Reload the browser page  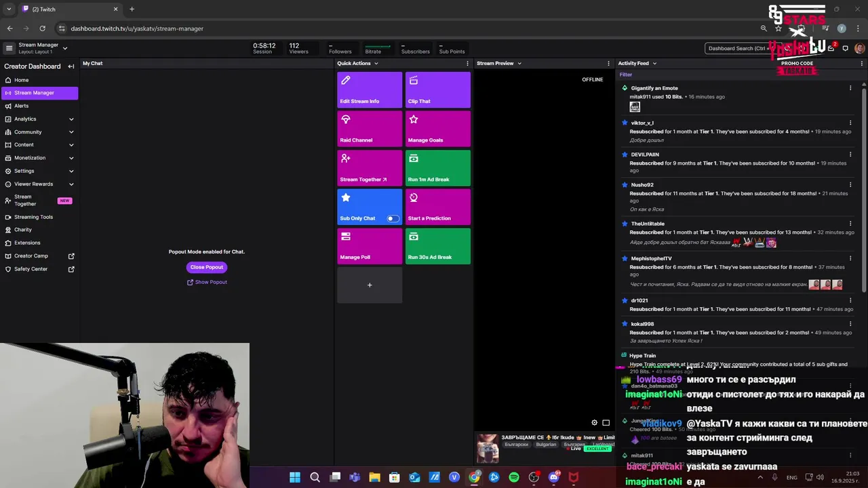42,28
